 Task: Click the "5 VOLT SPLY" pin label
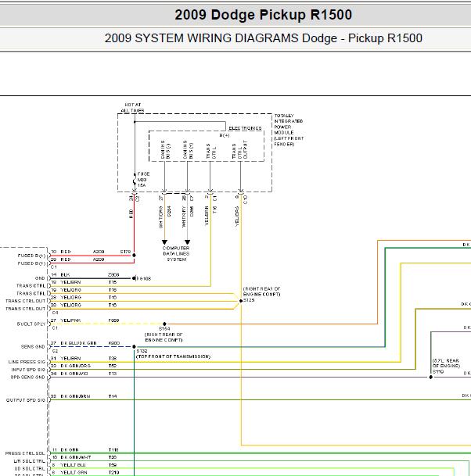tap(31, 324)
